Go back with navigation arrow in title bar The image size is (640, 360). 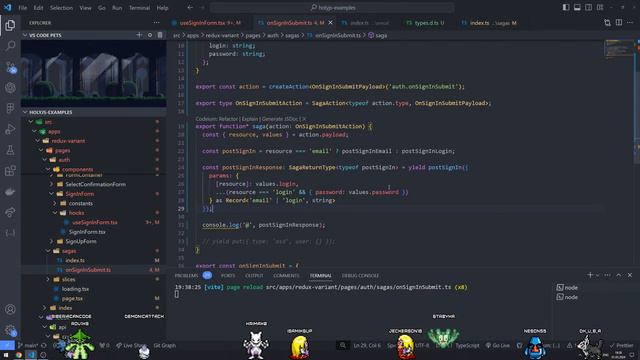(x=190, y=7)
